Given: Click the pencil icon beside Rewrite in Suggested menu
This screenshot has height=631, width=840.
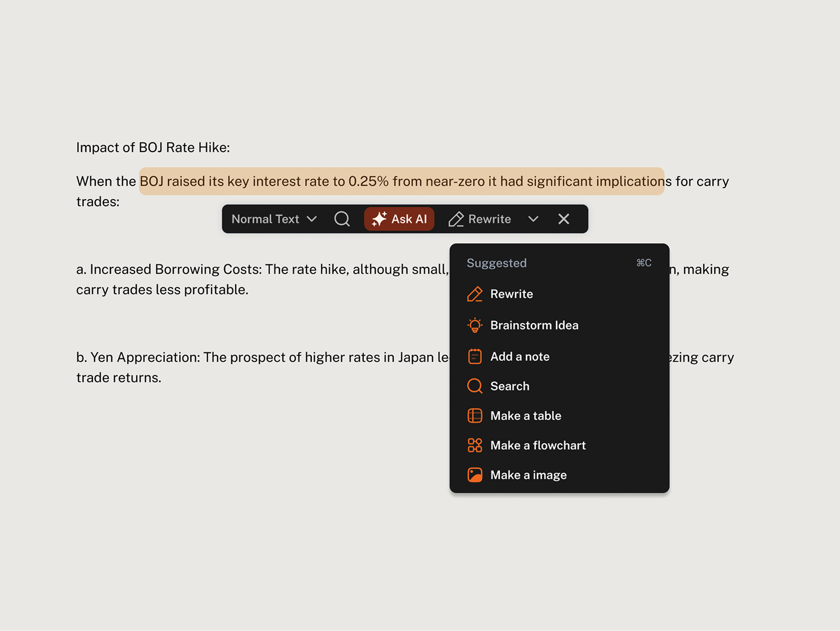Looking at the screenshot, I should (x=475, y=294).
